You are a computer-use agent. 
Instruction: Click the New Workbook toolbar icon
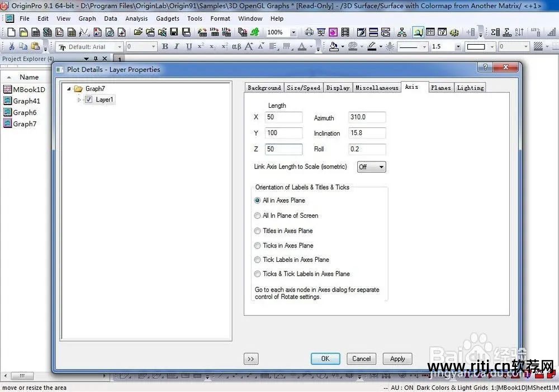coord(36,32)
